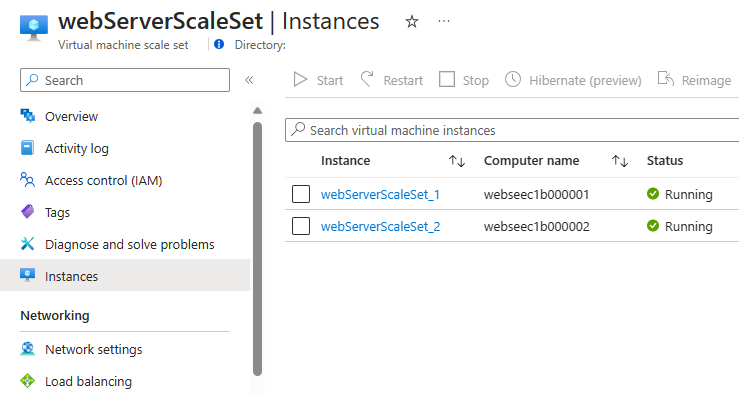Click the purple Tags icon

27,212
